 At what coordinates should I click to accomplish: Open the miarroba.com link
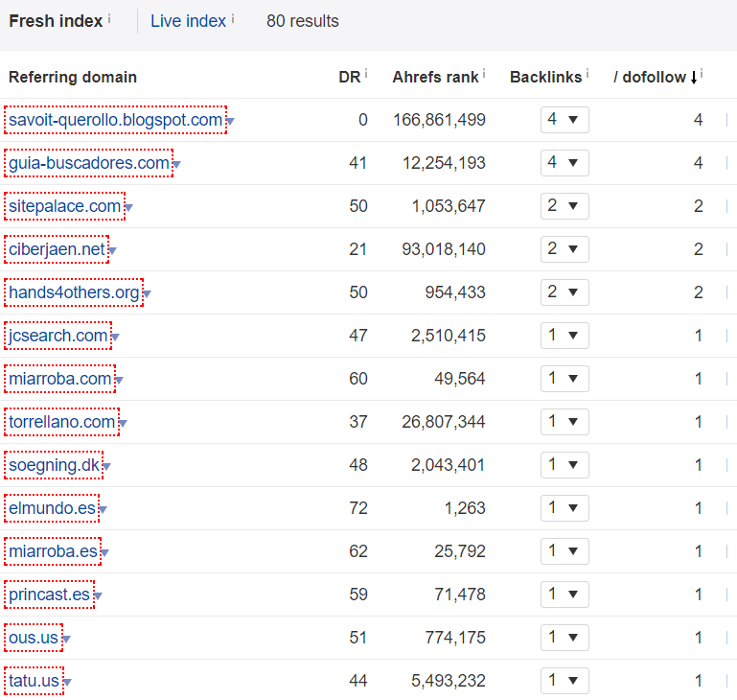[60, 379]
